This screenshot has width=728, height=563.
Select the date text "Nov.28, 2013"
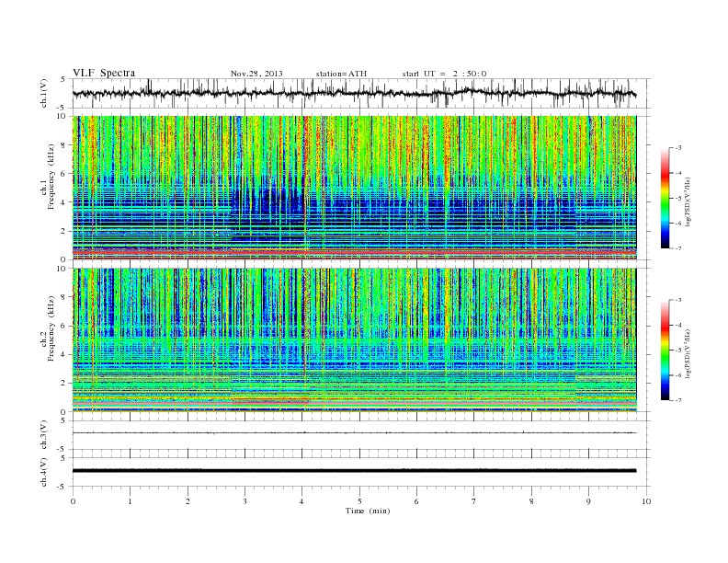(256, 74)
